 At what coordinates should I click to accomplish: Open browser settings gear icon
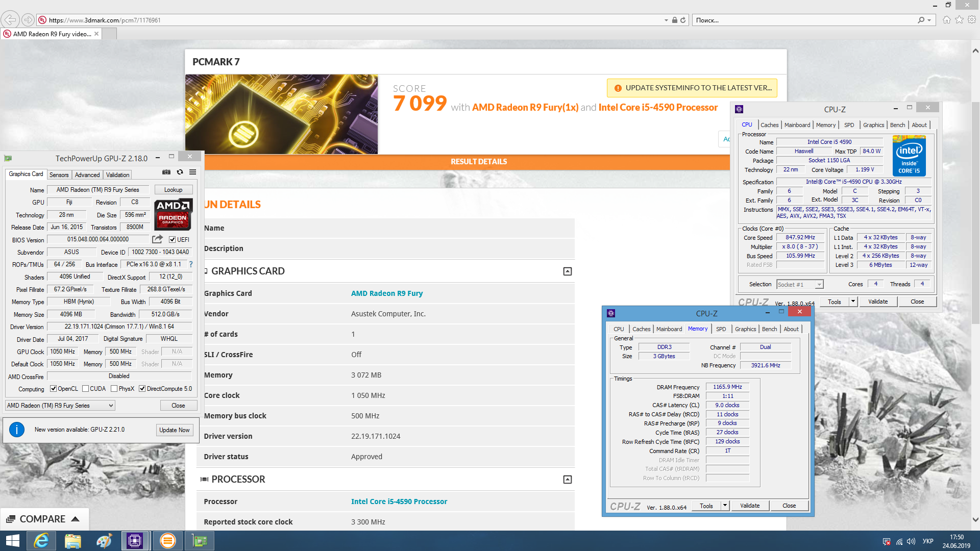pos(972,20)
